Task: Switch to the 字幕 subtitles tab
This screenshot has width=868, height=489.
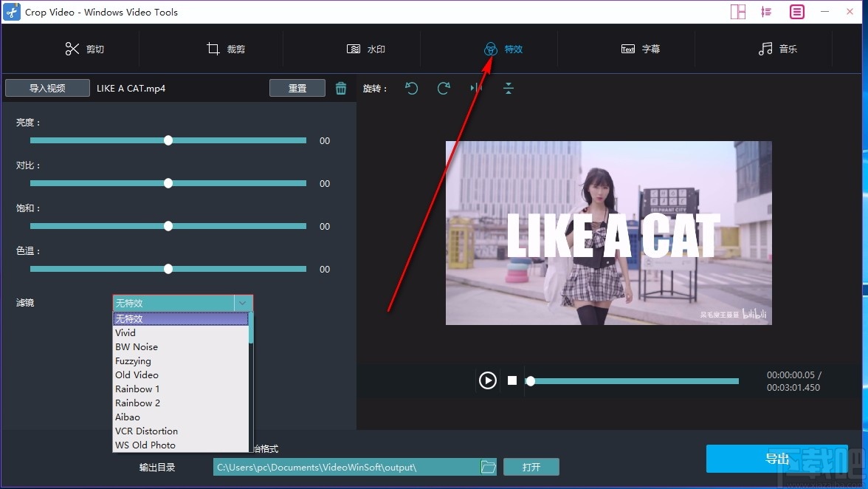Action: [640, 49]
